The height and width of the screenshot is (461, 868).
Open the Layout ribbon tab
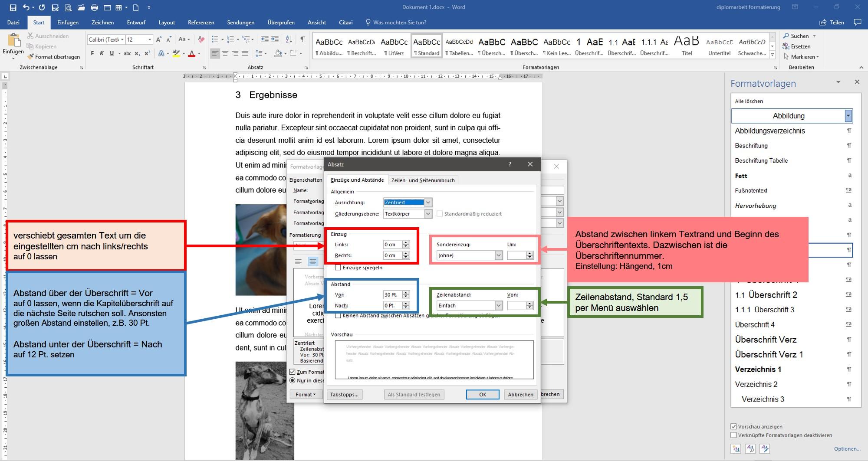click(167, 23)
